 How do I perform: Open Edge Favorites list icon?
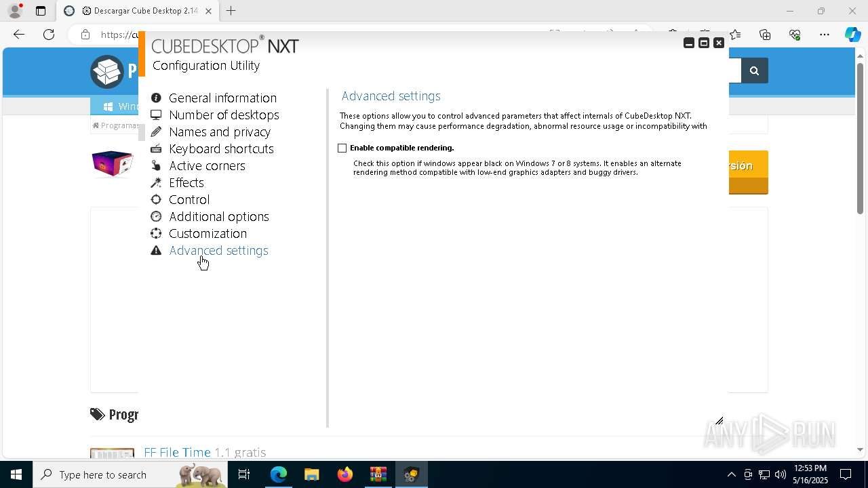pyautogui.click(x=735, y=35)
